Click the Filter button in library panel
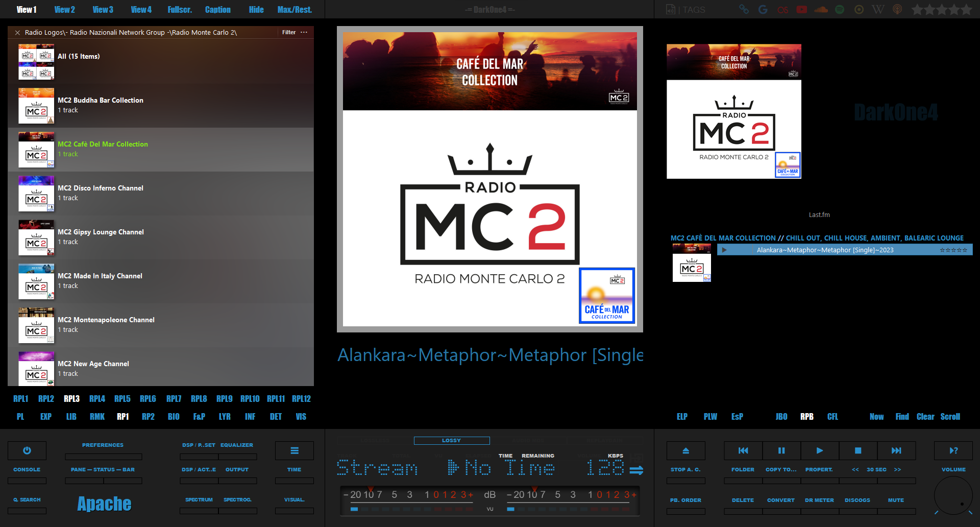The width and height of the screenshot is (980, 527). tap(289, 32)
